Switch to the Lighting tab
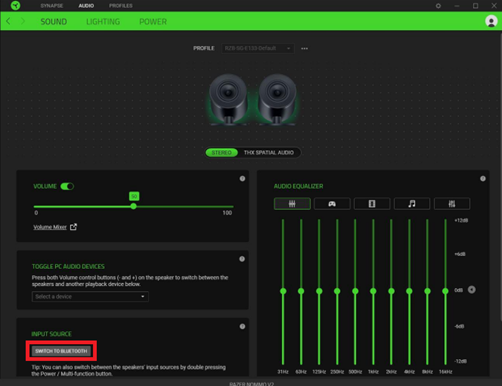Image resolution: width=502 pixels, height=386 pixels. point(103,22)
